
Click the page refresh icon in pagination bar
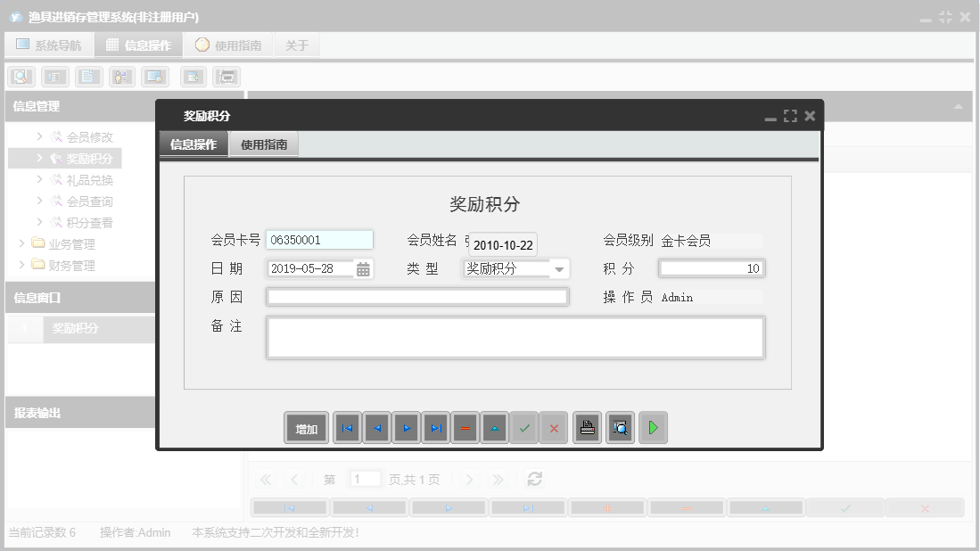[x=534, y=479]
